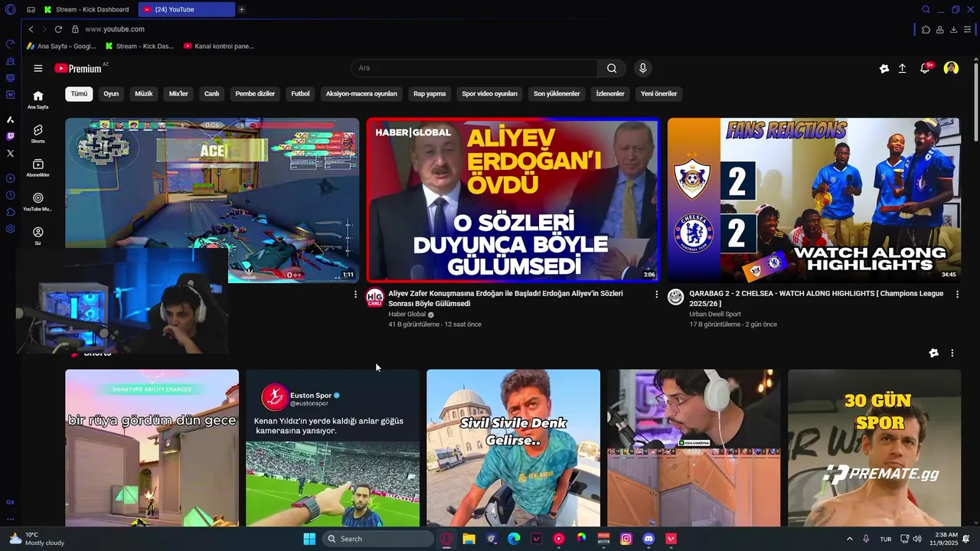Show hidden system tray icons chevron
The image size is (980, 551).
pyautogui.click(x=849, y=539)
